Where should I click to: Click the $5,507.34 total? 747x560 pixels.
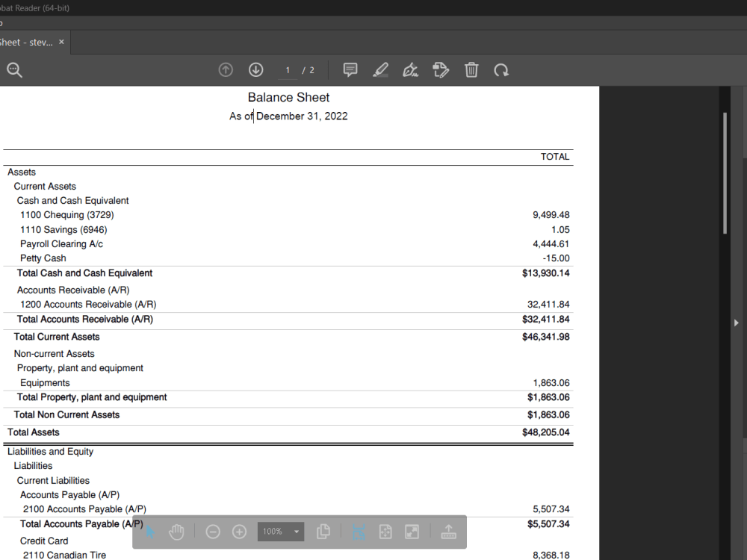point(548,524)
